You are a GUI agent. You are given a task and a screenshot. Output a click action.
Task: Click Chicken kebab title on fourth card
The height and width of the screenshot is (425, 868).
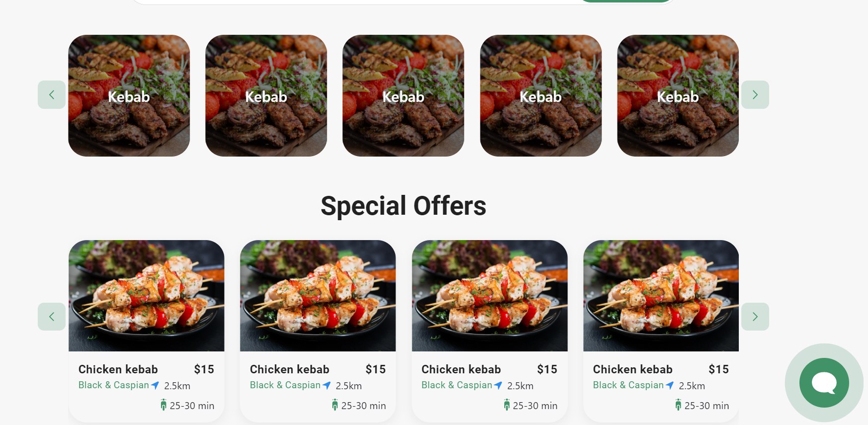[x=632, y=369]
